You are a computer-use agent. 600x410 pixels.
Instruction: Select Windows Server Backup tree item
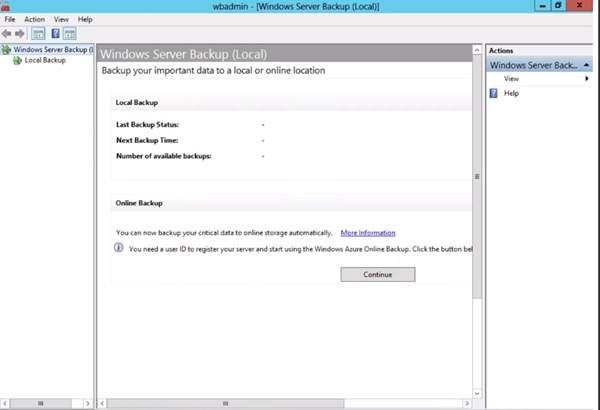click(x=53, y=49)
